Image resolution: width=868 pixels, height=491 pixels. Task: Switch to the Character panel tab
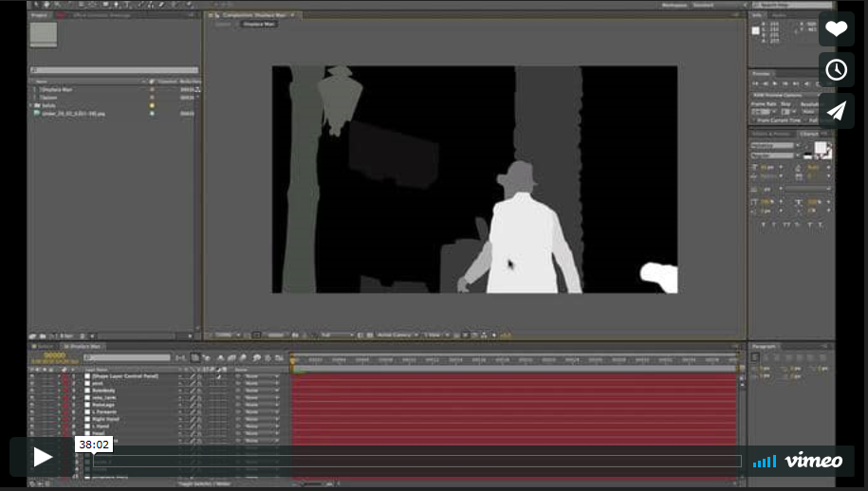coord(809,134)
